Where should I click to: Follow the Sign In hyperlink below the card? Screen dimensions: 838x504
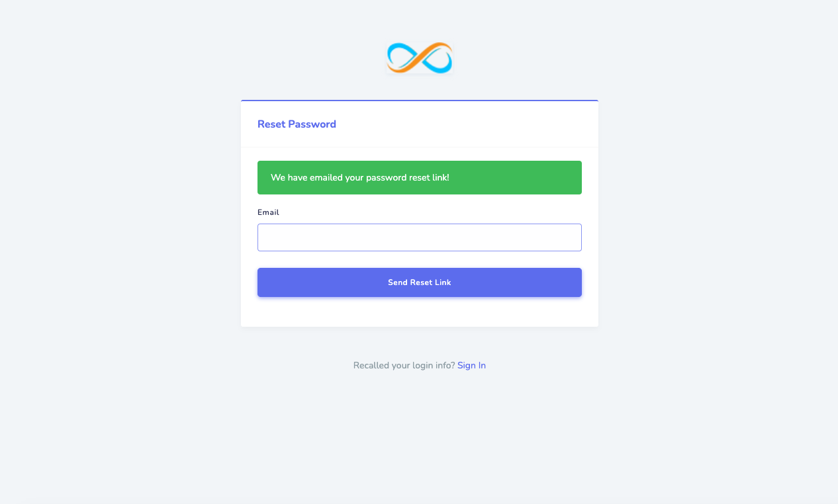(x=471, y=365)
